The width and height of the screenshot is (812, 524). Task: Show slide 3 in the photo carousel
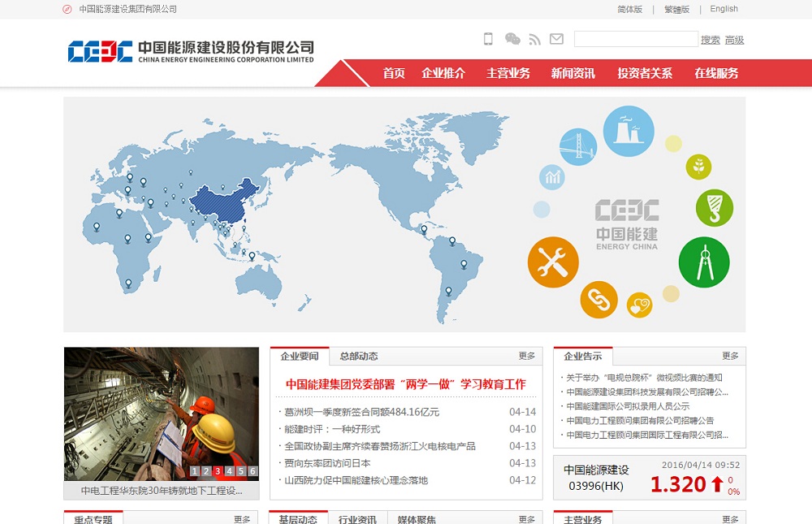pyautogui.click(x=218, y=471)
